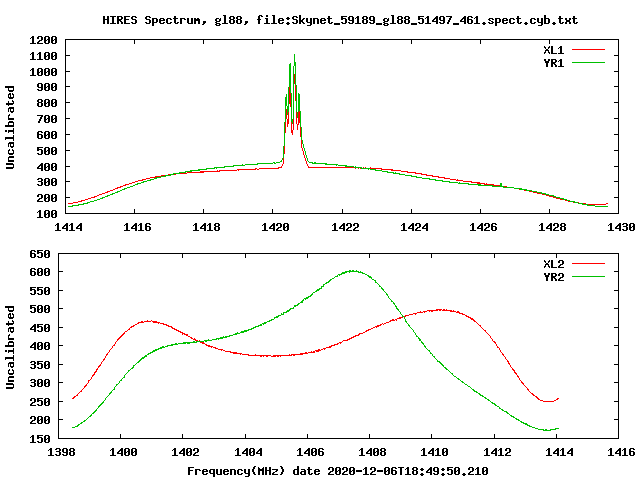Click the red XL2 hump near 1401 MHz

(x=148, y=321)
